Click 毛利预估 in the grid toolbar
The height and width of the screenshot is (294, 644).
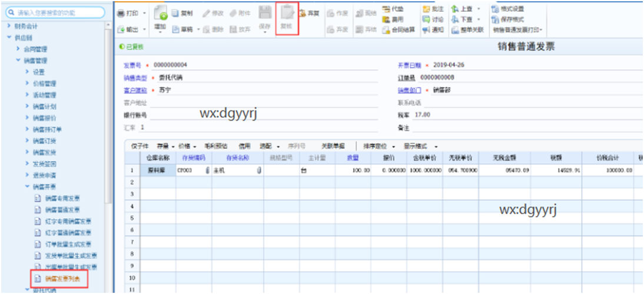tap(217, 146)
